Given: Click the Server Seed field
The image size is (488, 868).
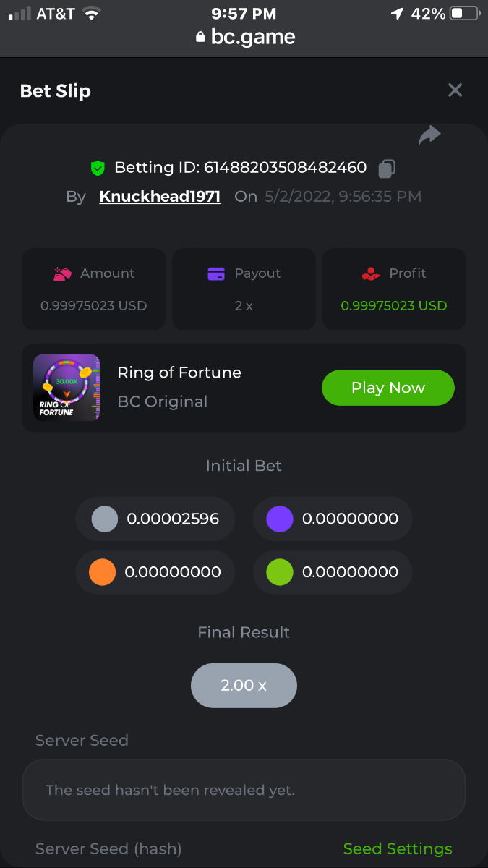Looking at the screenshot, I should pos(244,790).
